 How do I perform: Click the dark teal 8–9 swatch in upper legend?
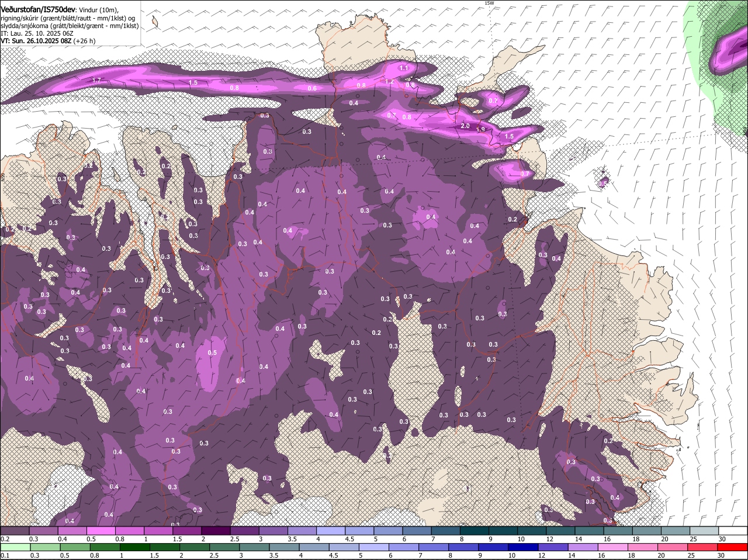coord(473,530)
